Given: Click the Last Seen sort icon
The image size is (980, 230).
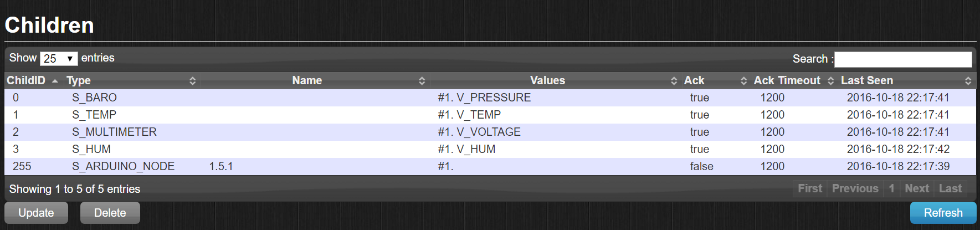Looking at the screenshot, I should (x=968, y=81).
